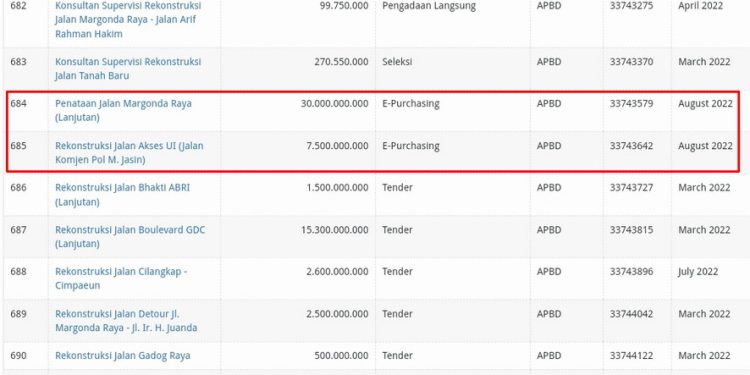
Task: Click the amount 30.000.000.000
Action: coord(334,103)
